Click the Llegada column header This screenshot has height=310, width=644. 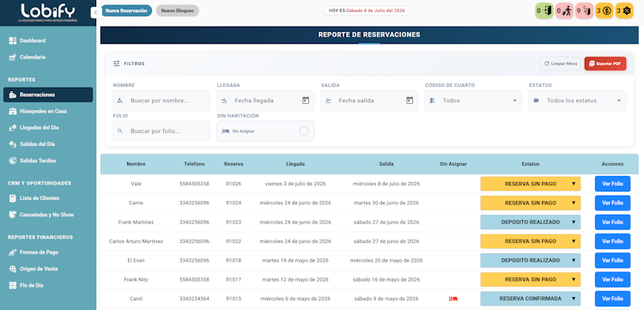click(x=295, y=164)
